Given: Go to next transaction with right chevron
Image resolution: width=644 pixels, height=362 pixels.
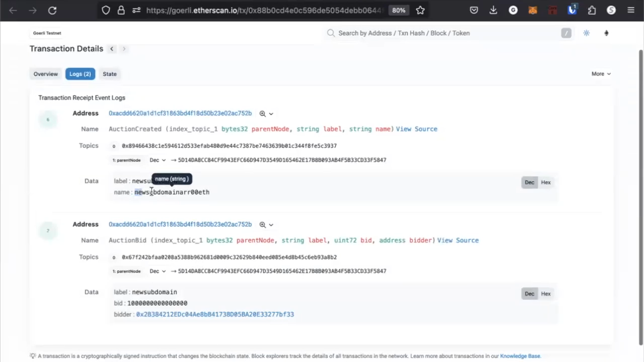Looking at the screenshot, I should (x=124, y=49).
